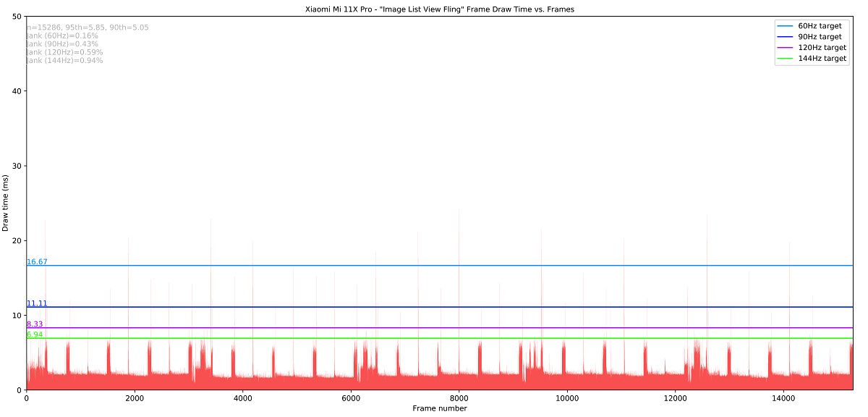Click the 6.94 threshold line label
The image size is (868, 417).
35,334
